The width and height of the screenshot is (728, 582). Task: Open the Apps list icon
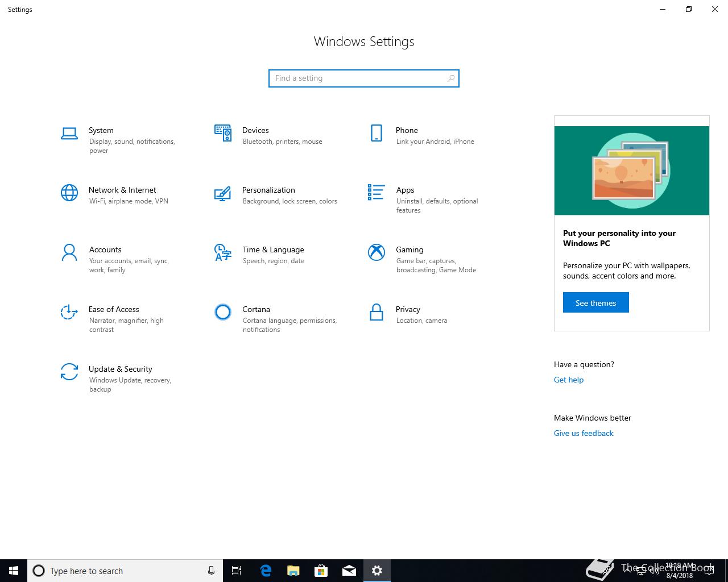click(x=377, y=192)
